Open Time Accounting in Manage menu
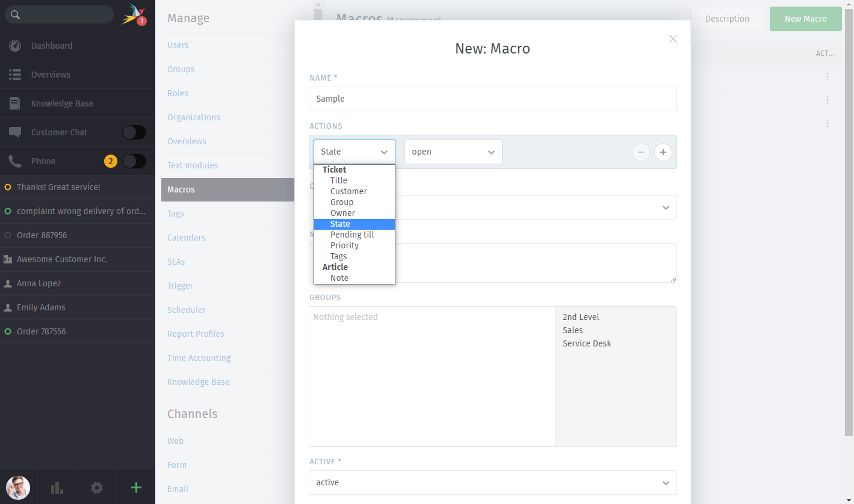The width and height of the screenshot is (854, 504). click(199, 358)
